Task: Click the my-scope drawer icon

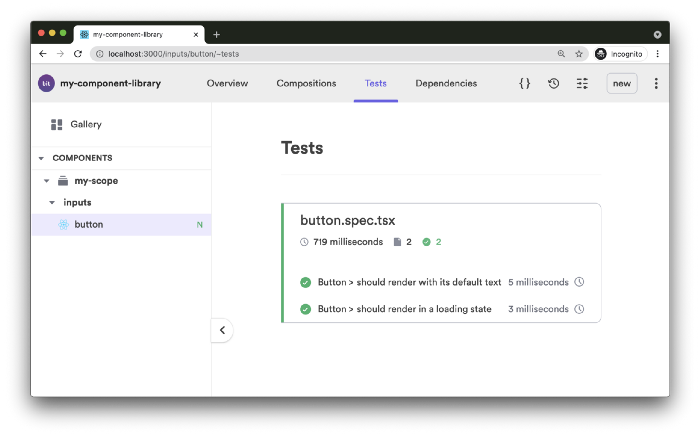Action: pyautogui.click(x=63, y=181)
